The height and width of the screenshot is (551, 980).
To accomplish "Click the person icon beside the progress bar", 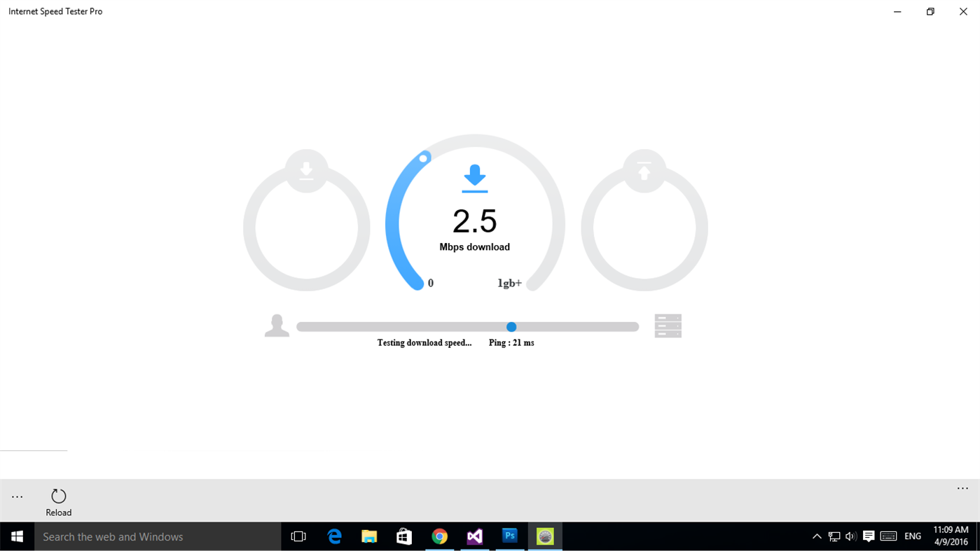I will coord(276,324).
